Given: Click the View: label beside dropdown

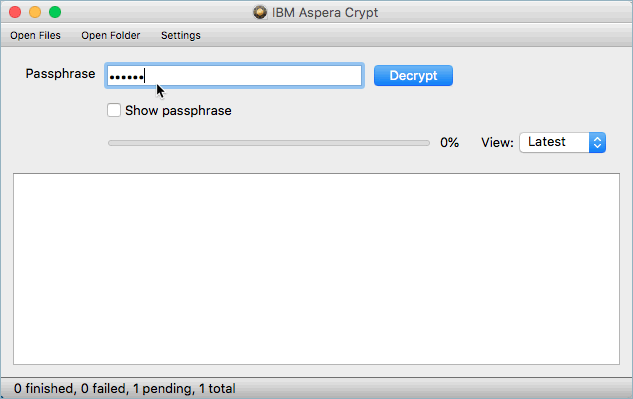Looking at the screenshot, I should pyautogui.click(x=497, y=143).
